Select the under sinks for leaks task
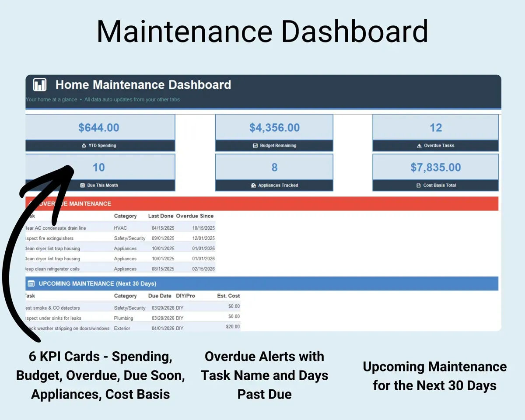 pos(53,318)
